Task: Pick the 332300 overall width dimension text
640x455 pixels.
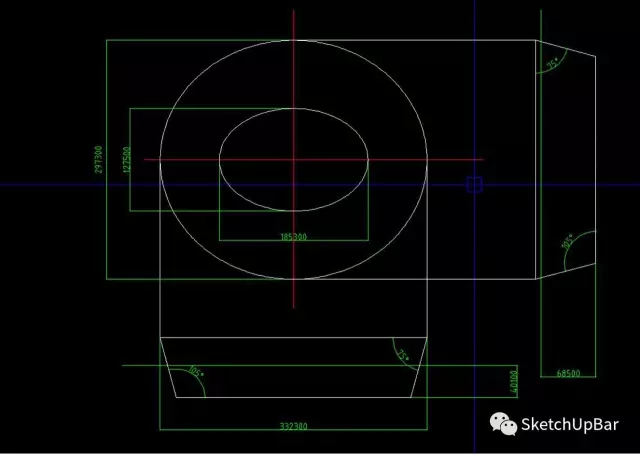Action: [x=293, y=426]
